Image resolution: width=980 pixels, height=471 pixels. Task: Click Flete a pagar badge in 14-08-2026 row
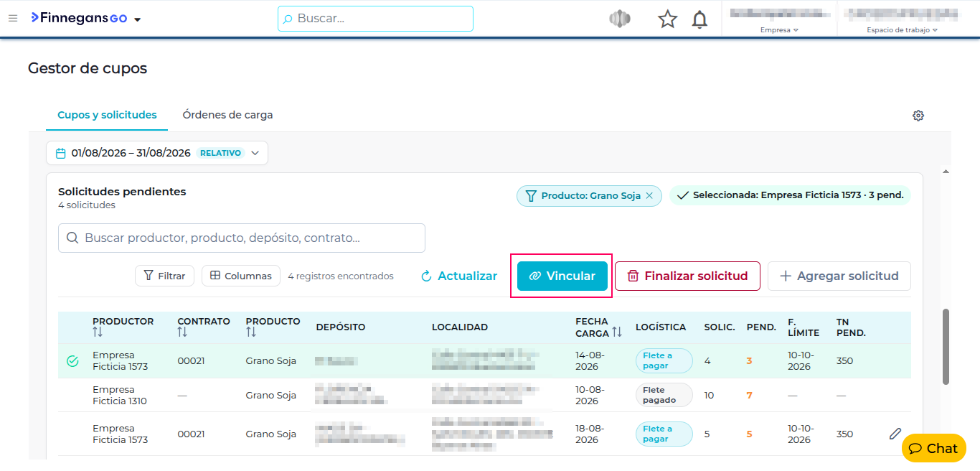[x=664, y=360]
